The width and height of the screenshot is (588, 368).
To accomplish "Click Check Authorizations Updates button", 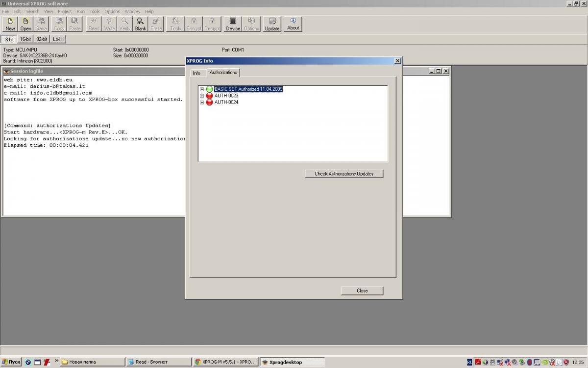I will point(344,174).
